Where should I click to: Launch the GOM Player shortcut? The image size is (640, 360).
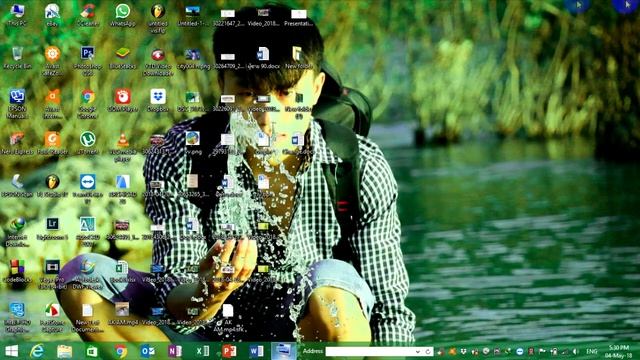pos(122,100)
